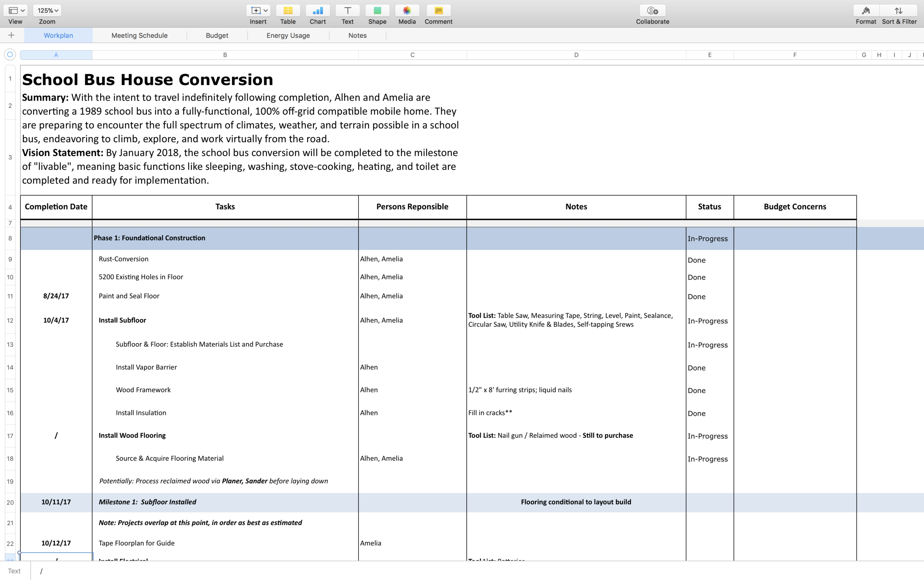Select Tape Floorplan for Guide cell
924x580 pixels.
click(225, 543)
